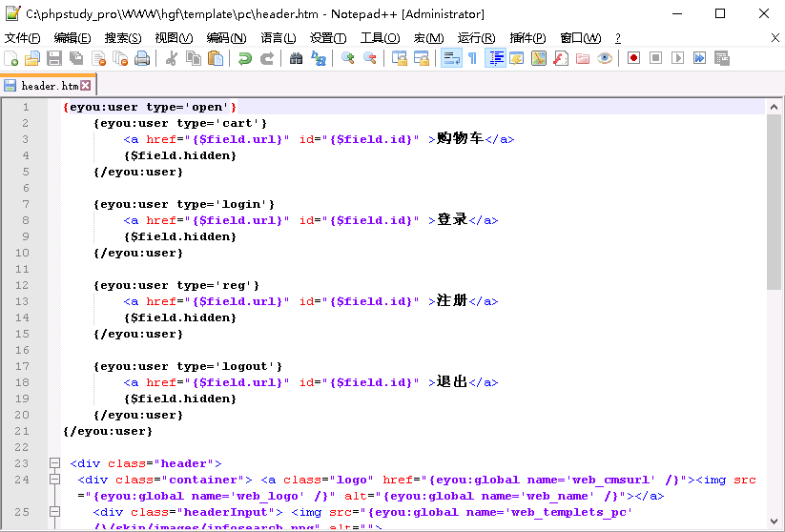Click line number 12 in the margin
The image size is (785, 532).
point(22,285)
